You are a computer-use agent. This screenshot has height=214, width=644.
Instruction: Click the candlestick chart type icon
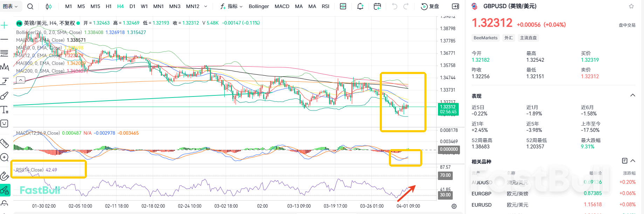[x=49, y=6]
